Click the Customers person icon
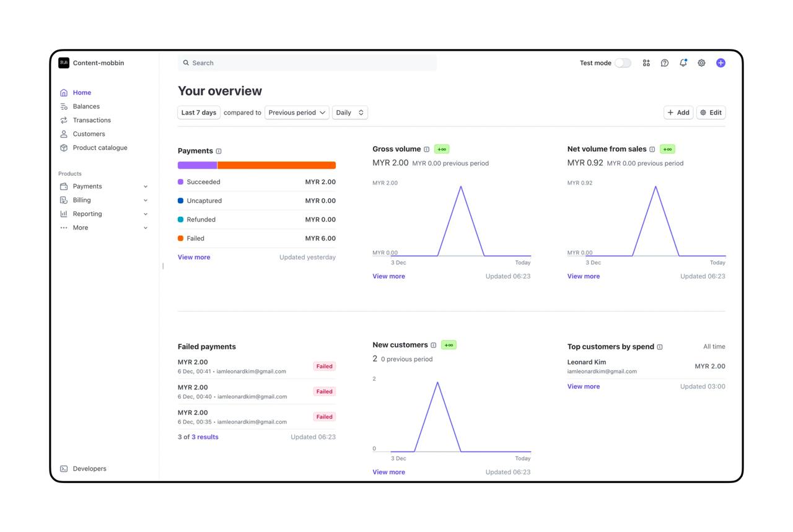 pyautogui.click(x=64, y=134)
